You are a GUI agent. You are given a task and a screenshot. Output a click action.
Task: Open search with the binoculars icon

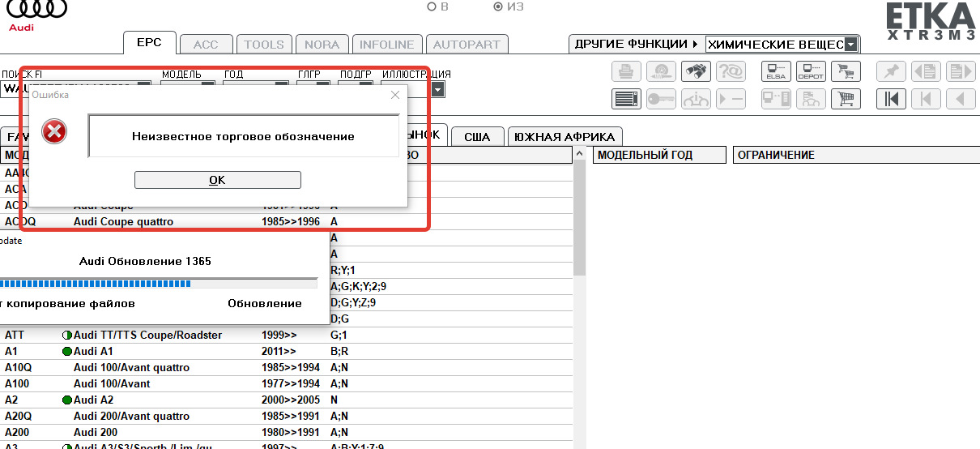coord(696,72)
